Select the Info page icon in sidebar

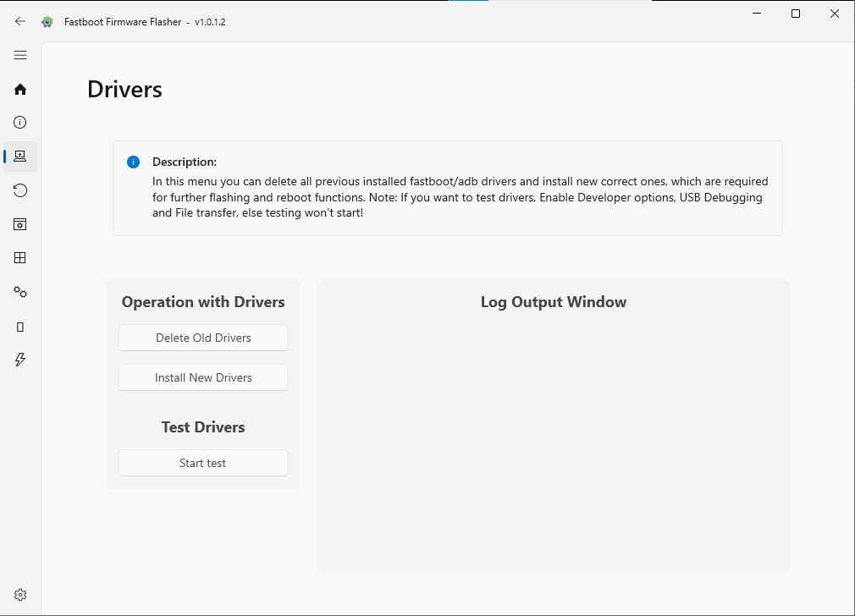[x=19, y=122]
